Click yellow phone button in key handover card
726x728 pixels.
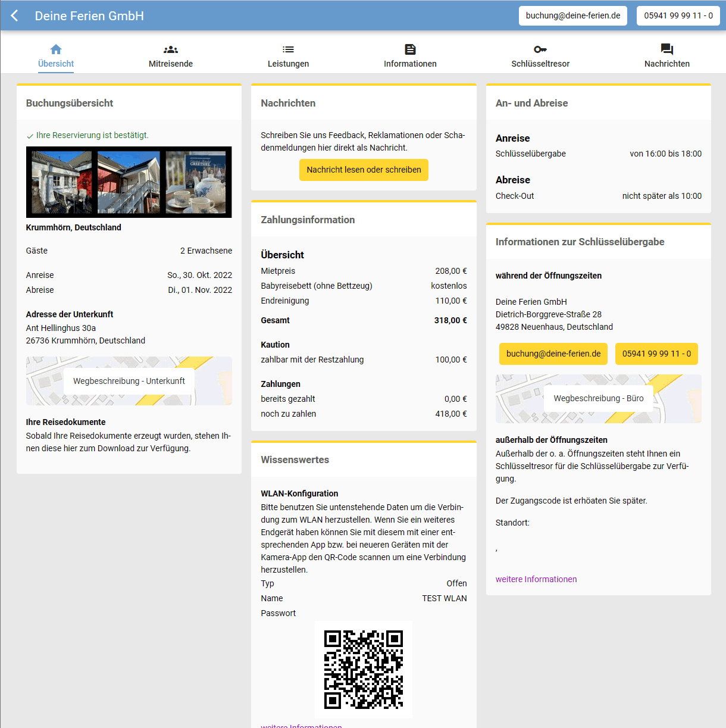(x=656, y=354)
